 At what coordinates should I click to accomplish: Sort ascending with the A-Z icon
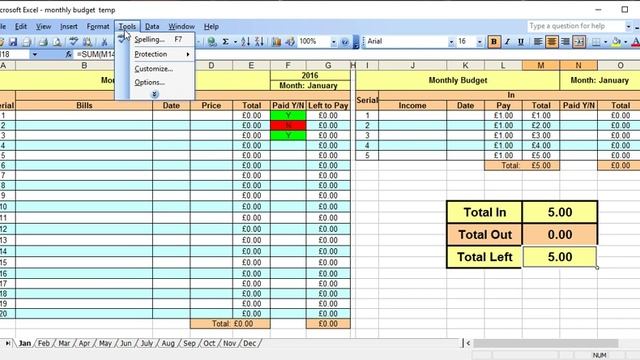click(245, 42)
